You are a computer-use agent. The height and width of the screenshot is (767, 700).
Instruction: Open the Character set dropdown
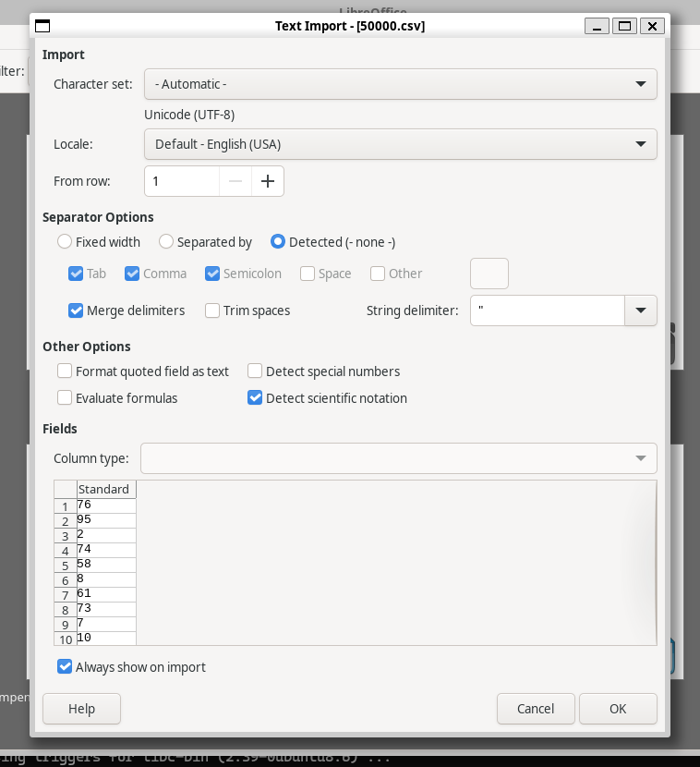400,84
